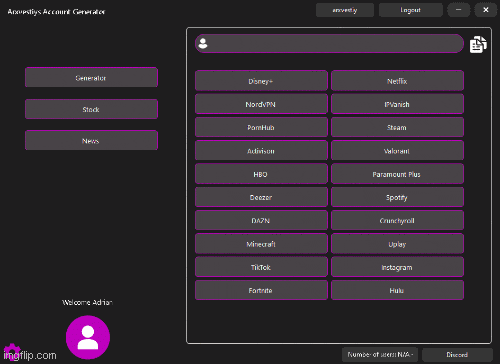
Task: Generate a TikTok account
Action: pos(261,267)
